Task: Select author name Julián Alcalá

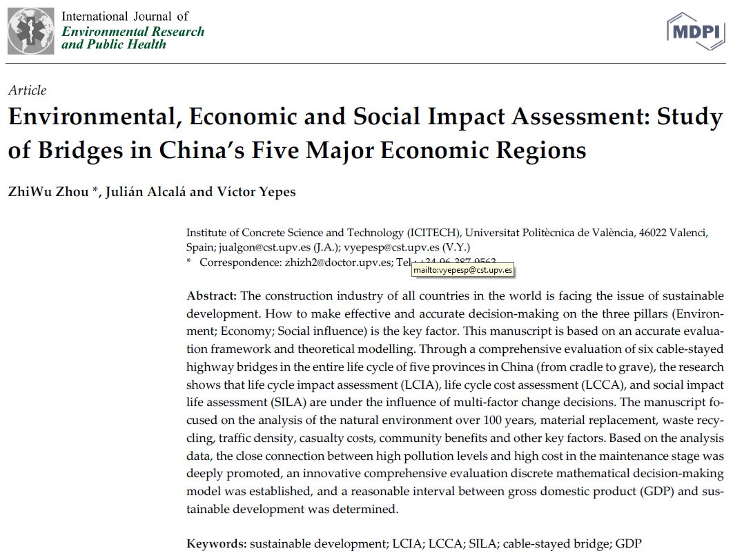Action: click(140, 192)
